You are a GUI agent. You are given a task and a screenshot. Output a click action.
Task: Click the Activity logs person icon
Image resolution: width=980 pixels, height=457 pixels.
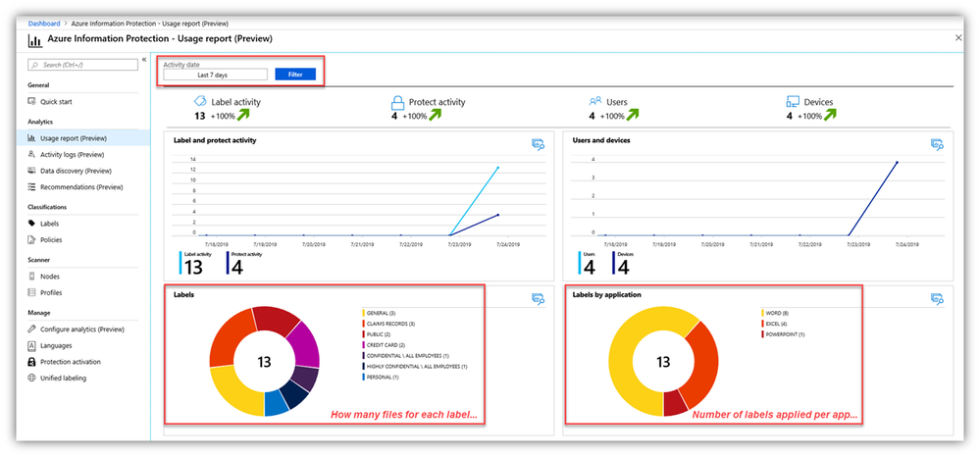pyautogui.click(x=31, y=154)
